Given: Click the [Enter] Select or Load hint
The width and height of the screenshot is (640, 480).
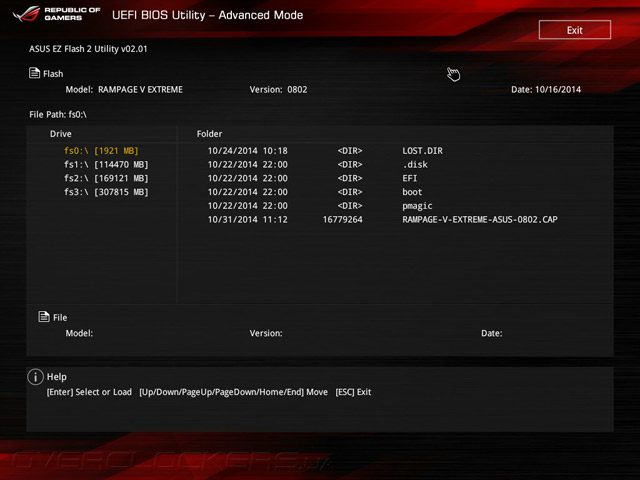Looking at the screenshot, I should pos(89,392).
